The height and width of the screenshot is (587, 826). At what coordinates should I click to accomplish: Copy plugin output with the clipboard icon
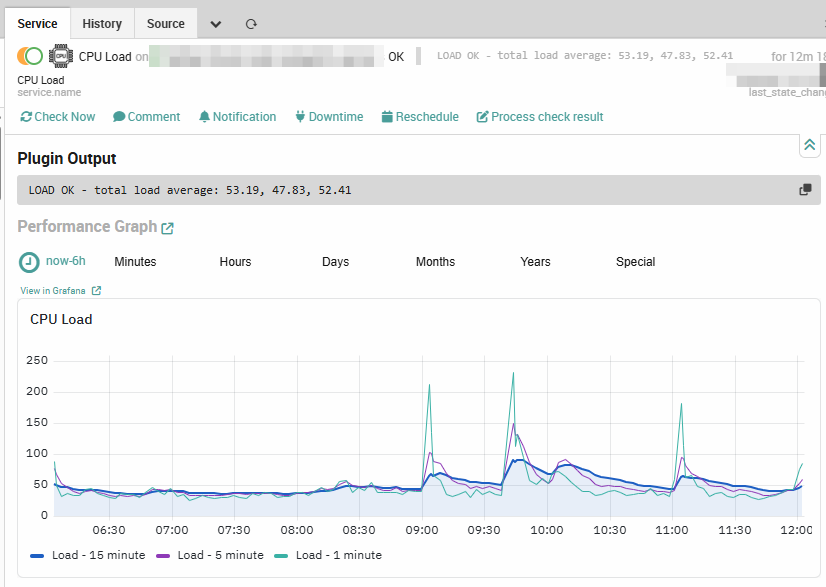[x=805, y=190]
